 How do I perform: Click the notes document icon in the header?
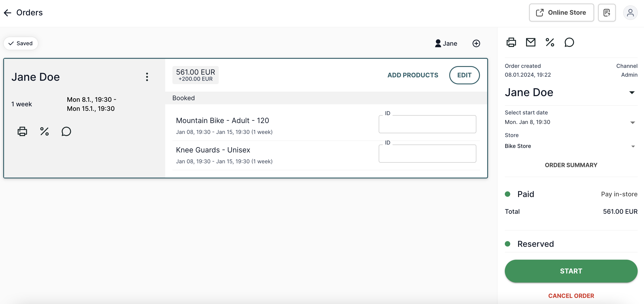tap(607, 12)
